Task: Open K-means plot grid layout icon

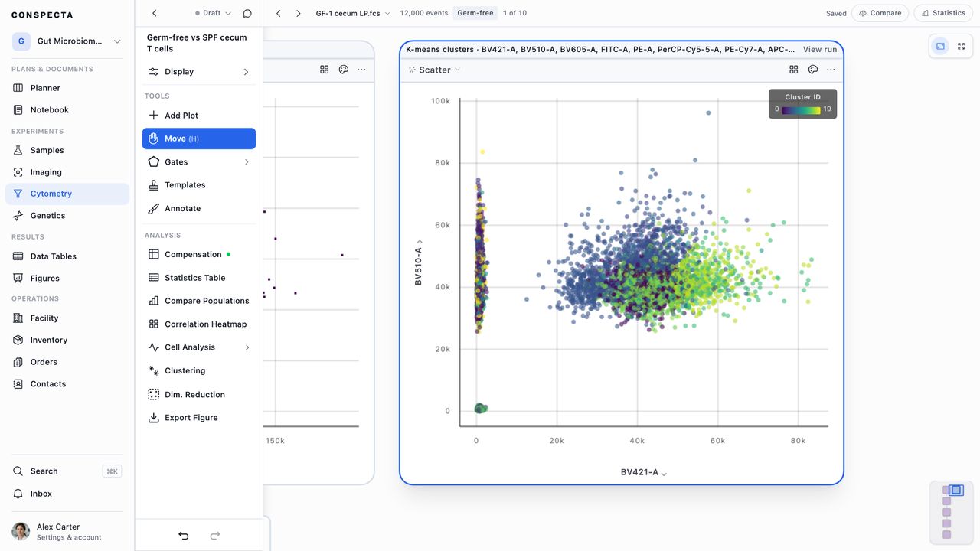Action: pos(794,70)
